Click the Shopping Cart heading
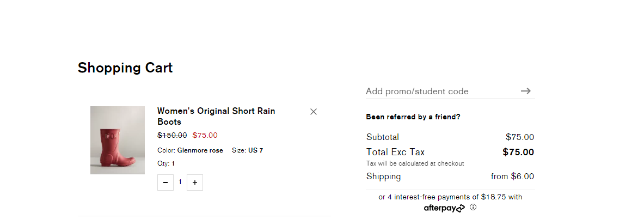Viewport: 644px width, 219px height. 125,68
